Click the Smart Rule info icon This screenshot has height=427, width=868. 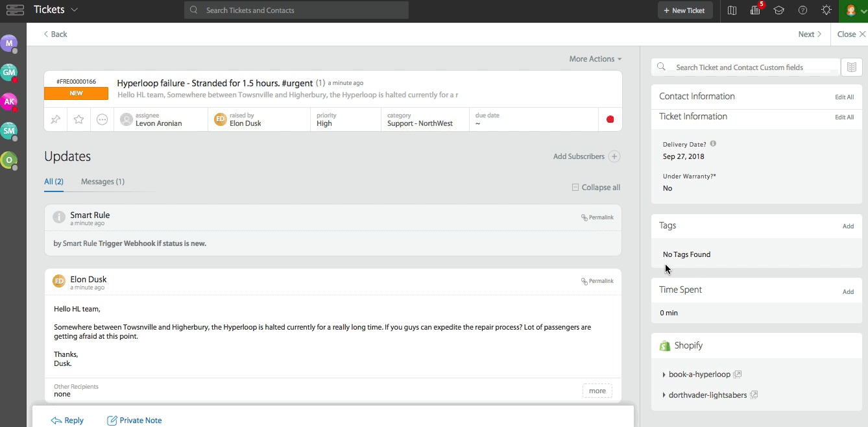[x=59, y=217]
